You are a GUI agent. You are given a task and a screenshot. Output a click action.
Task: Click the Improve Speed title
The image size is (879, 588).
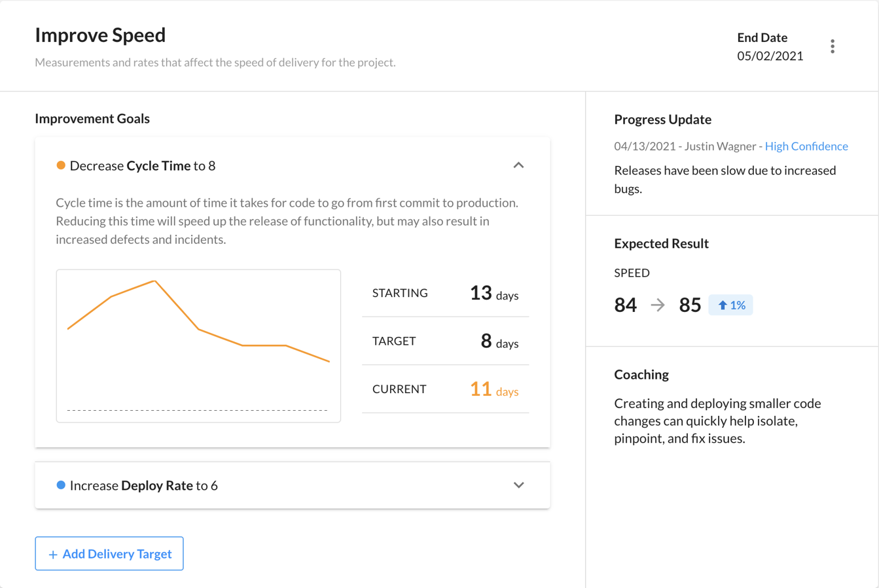[x=100, y=35]
